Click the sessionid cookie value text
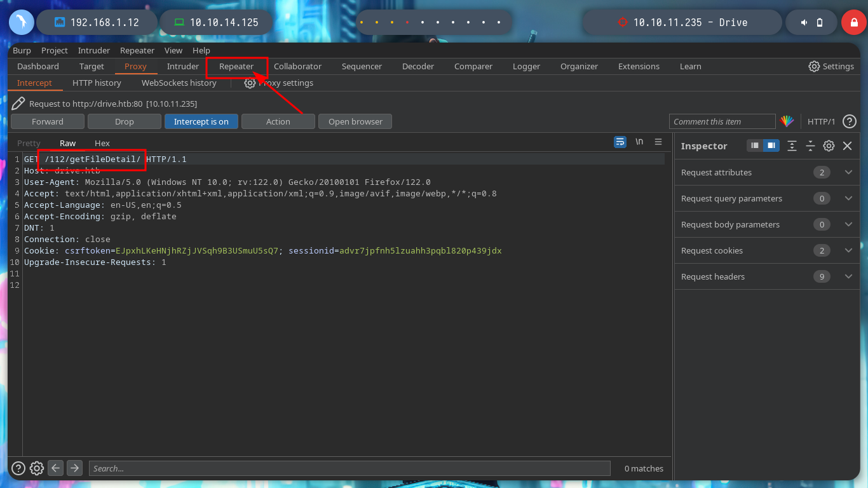This screenshot has width=868, height=488. 421,251
